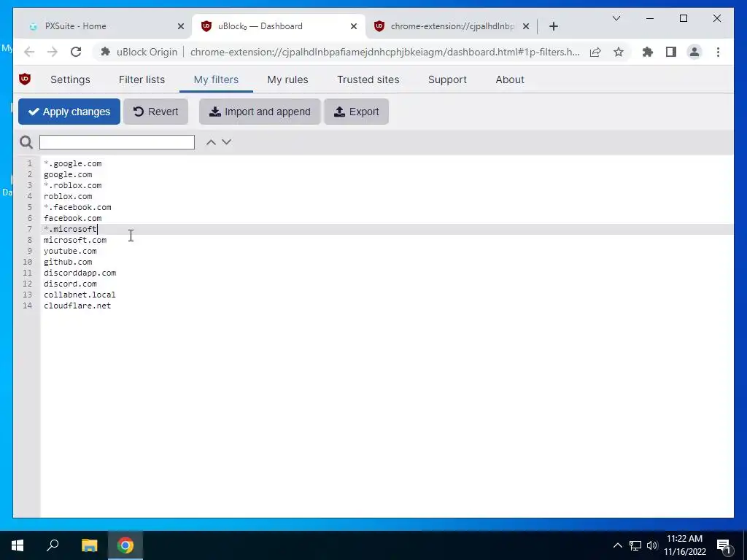Screen dimensions: 747x560
Task: Close the uBlock Dashboard tab
Action: tap(354, 26)
